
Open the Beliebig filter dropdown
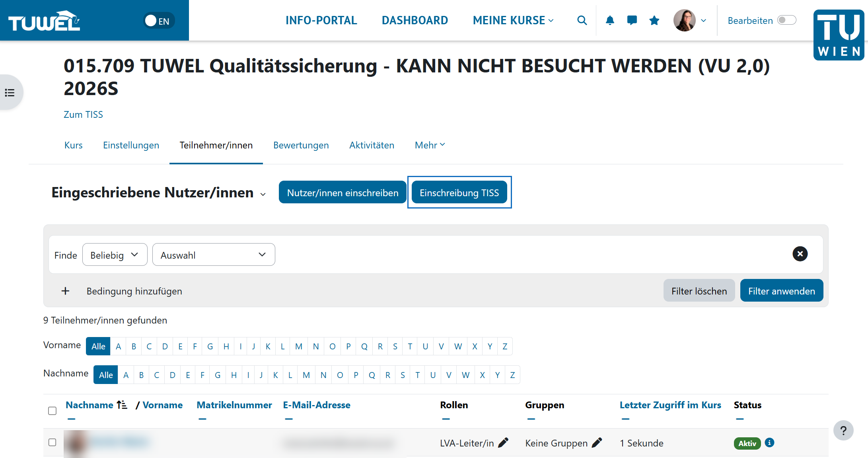tap(115, 254)
